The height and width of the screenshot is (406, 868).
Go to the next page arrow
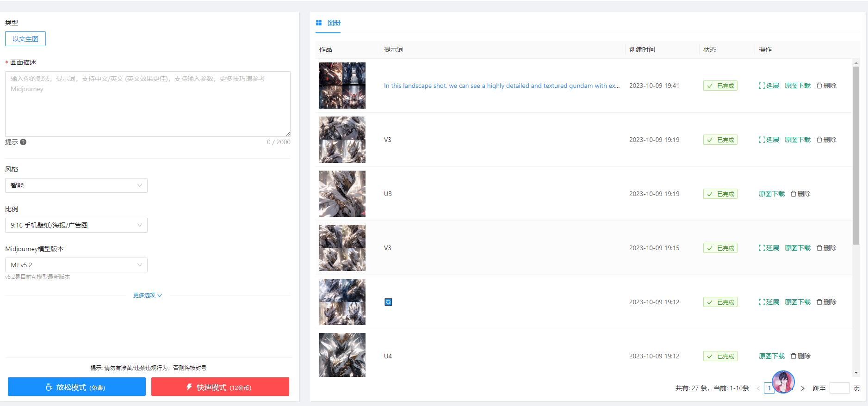(803, 388)
